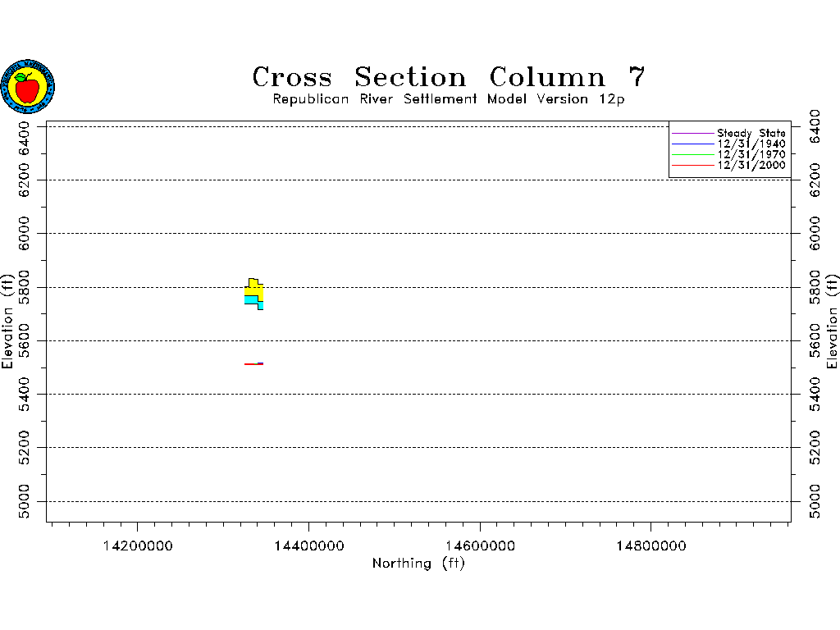Click the right axis '5800' label
The width and height of the screenshot is (840, 630).
point(815,287)
